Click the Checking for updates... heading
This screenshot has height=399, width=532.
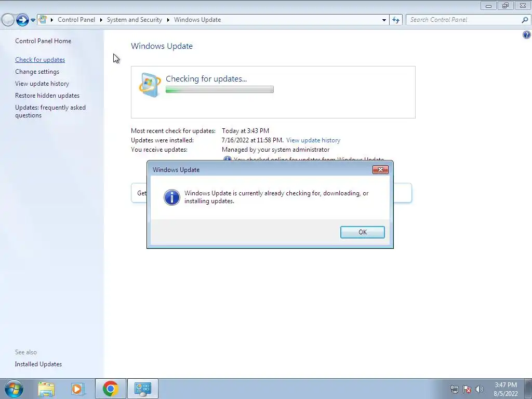coord(206,79)
